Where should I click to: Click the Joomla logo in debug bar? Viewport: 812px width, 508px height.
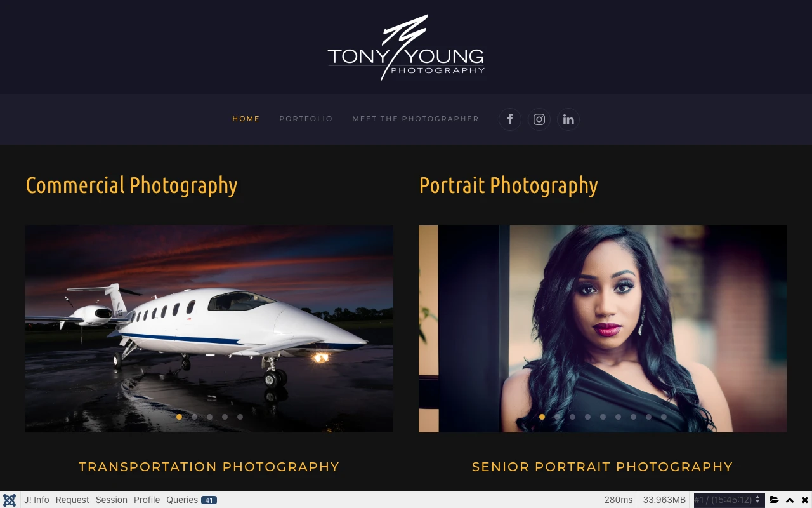(x=10, y=500)
